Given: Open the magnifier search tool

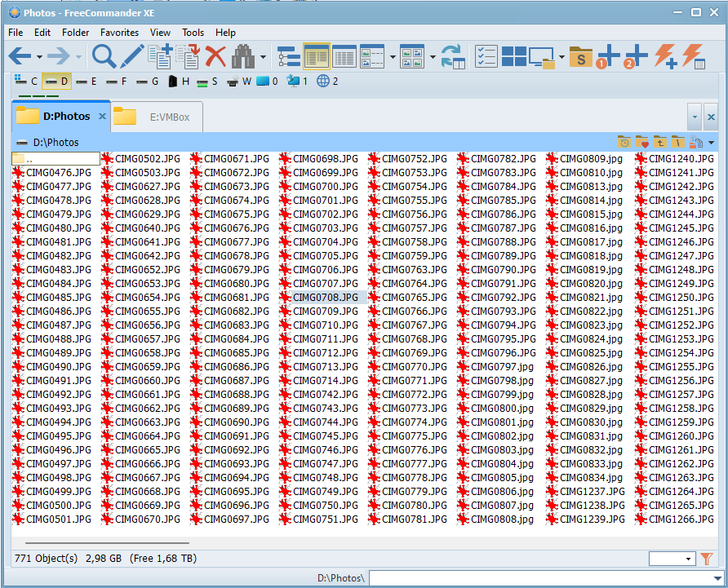Looking at the screenshot, I should 104,56.
